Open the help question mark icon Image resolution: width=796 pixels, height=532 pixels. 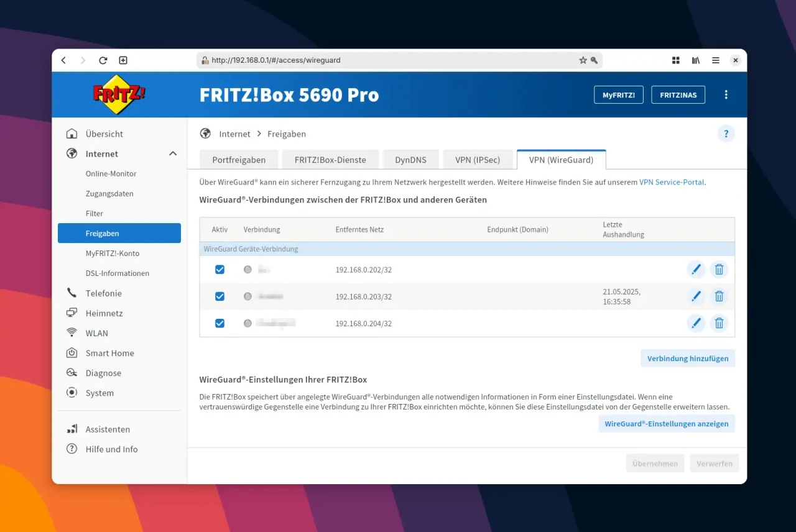point(726,134)
